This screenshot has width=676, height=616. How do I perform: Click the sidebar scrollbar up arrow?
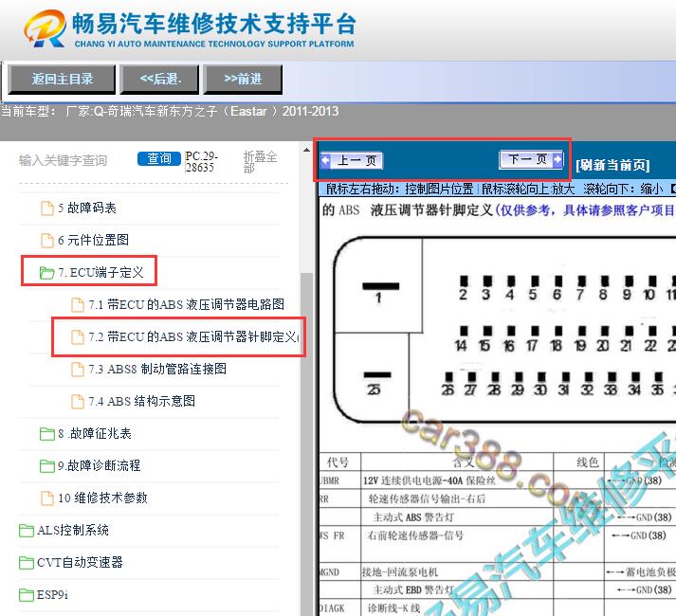click(306, 150)
